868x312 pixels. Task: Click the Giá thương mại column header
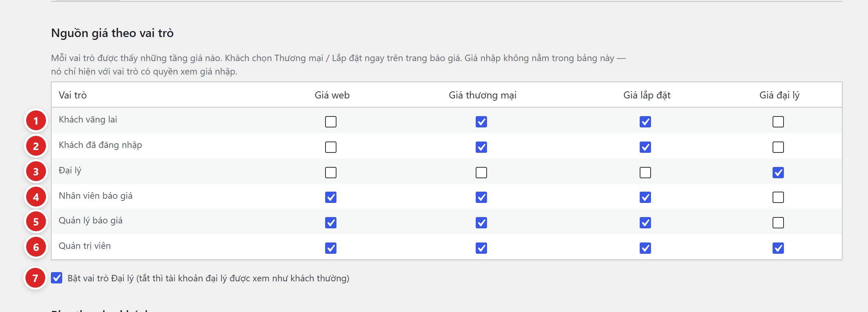coord(483,95)
